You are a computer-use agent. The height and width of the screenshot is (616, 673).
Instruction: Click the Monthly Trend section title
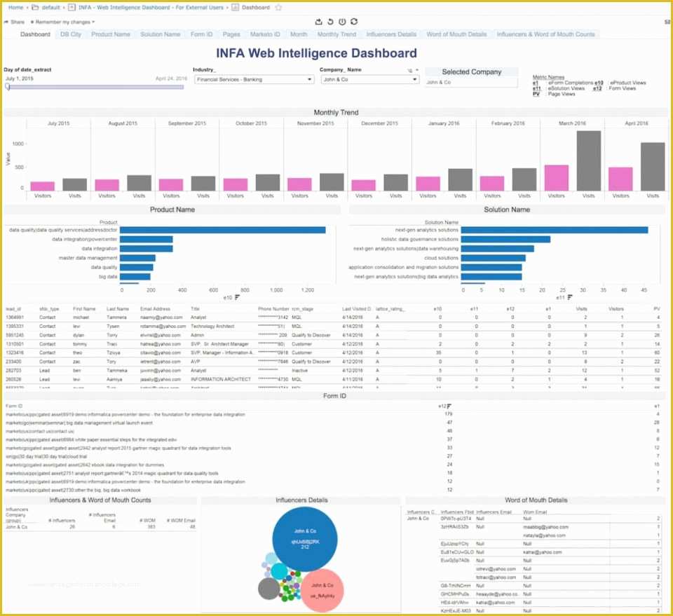point(336,112)
